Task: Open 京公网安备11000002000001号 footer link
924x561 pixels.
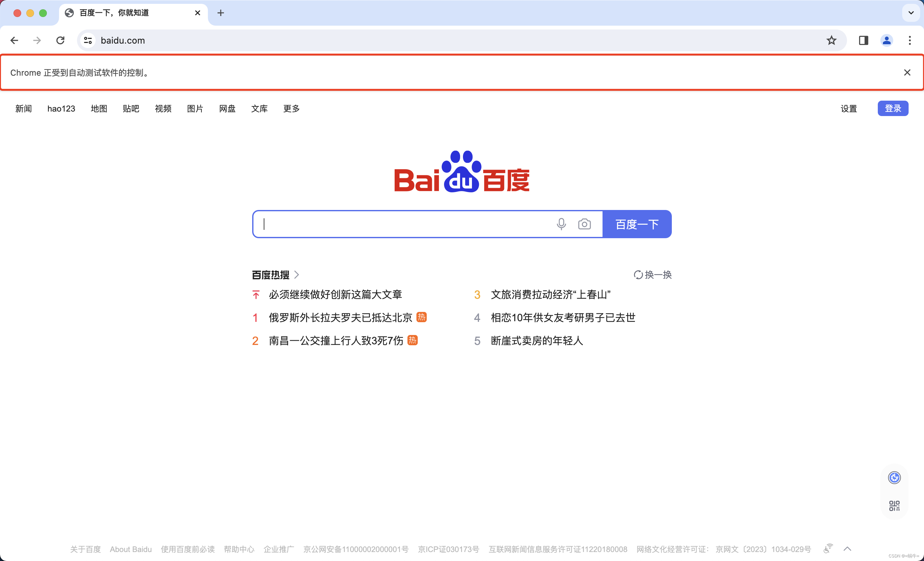Action: click(x=356, y=549)
